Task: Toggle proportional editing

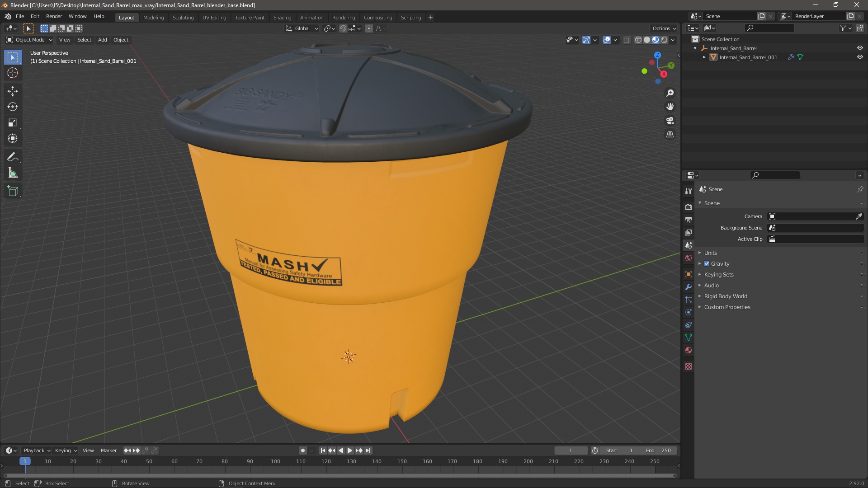Action: pyautogui.click(x=369, y=28)
